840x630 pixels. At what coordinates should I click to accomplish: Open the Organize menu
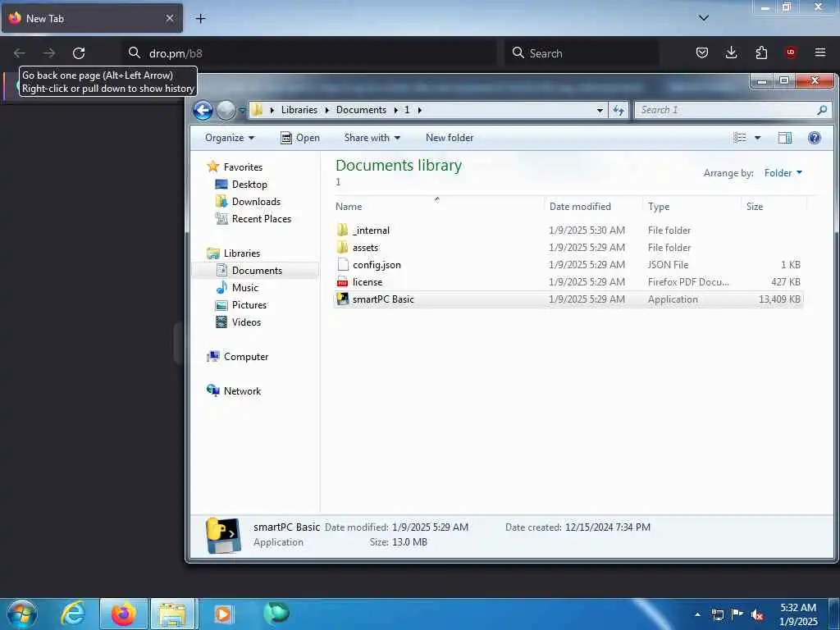(230, 138)
